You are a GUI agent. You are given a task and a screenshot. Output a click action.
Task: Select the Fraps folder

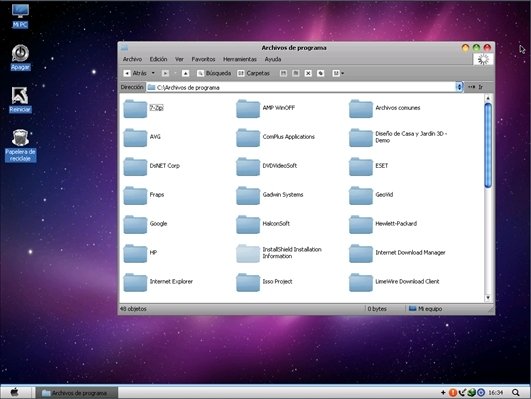tap(144, 195)
